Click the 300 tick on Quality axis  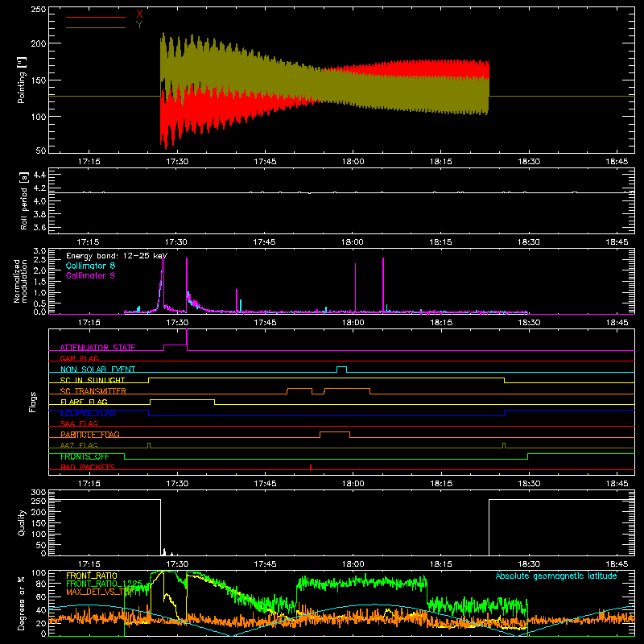pyautogui.click(x=38, y=493)
